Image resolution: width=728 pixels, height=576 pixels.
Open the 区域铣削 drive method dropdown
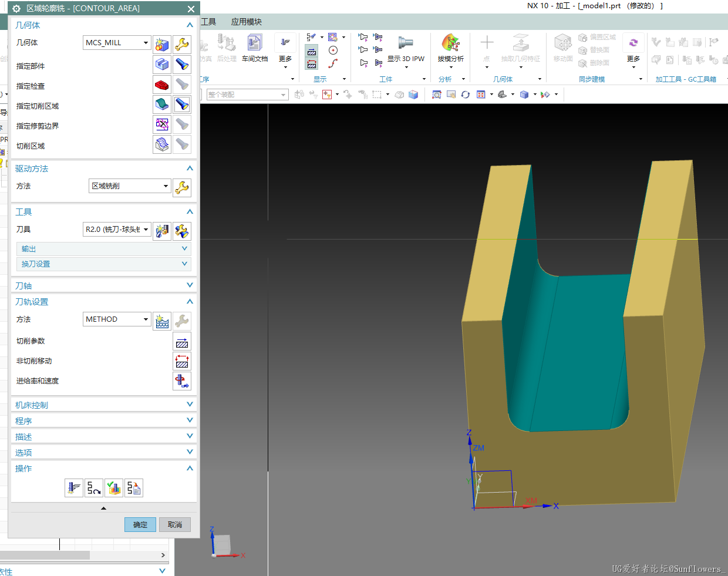(130, 186)
